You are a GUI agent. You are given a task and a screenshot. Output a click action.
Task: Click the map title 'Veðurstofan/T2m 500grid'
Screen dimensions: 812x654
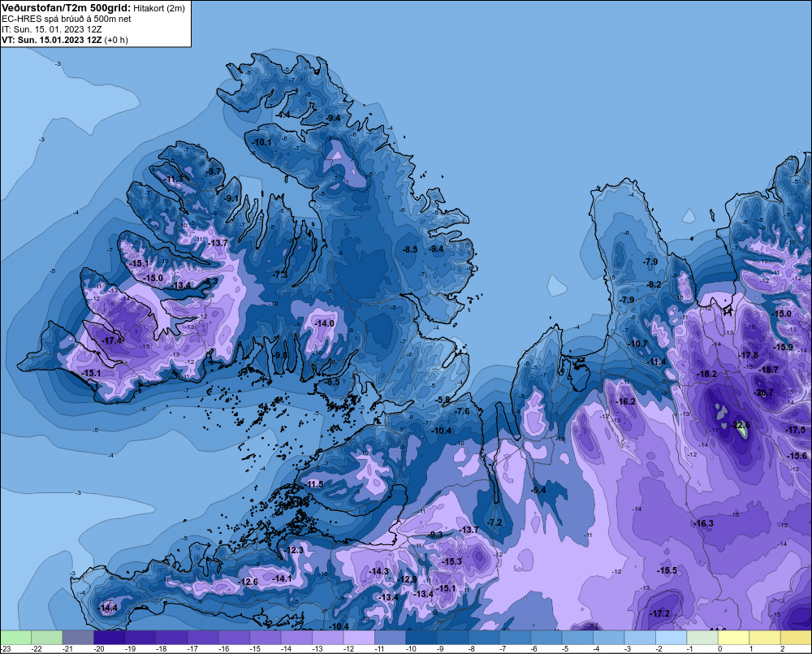66,8
